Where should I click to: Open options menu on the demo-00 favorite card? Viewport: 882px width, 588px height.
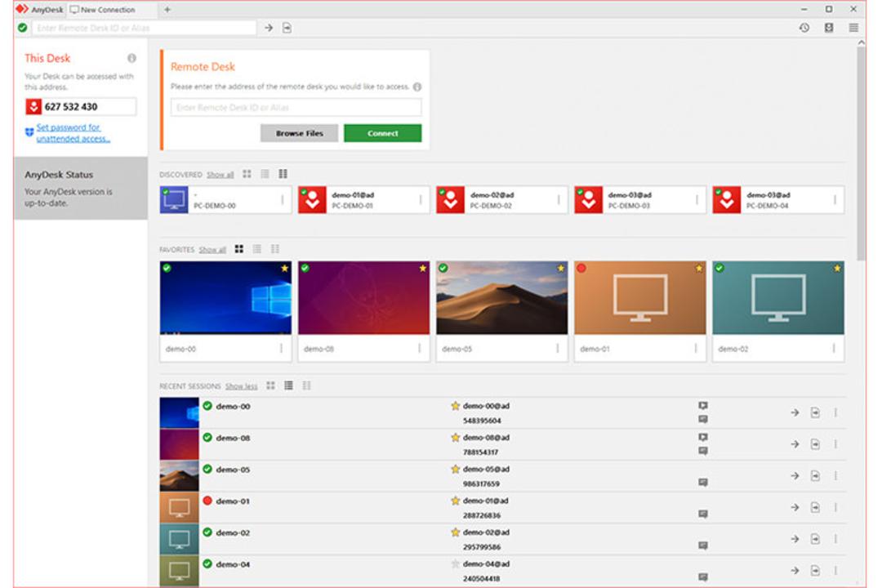[x=281, y=349]
